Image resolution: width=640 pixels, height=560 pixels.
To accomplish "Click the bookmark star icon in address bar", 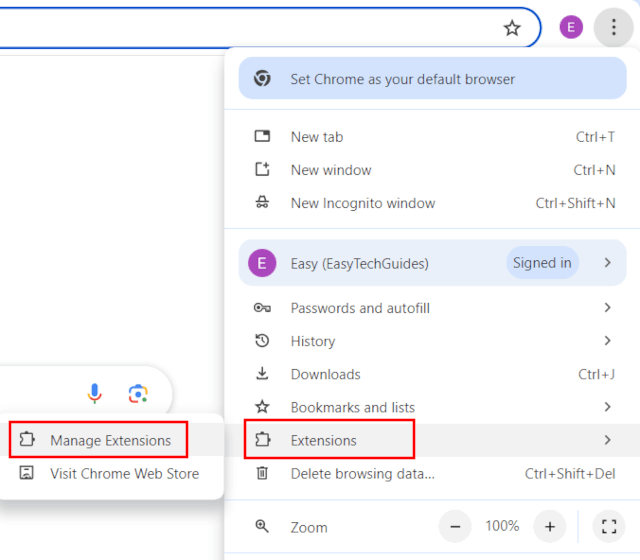I will (512, 28).
